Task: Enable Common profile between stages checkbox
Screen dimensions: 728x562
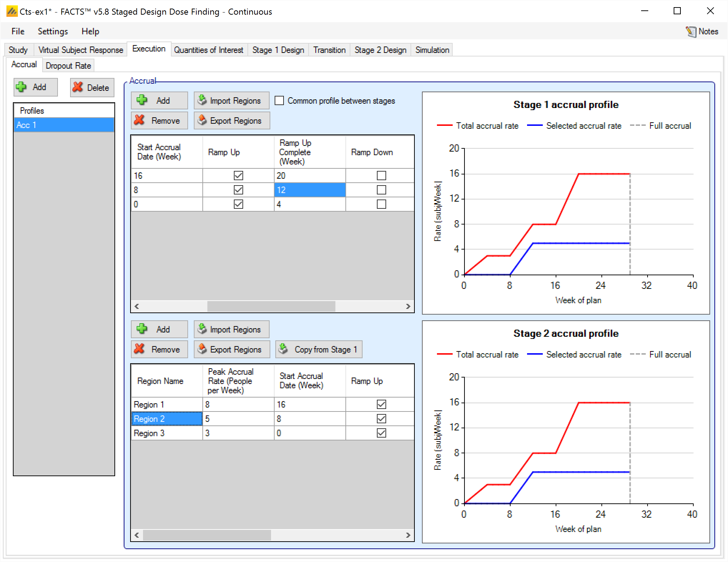Action: pos(279,100)
